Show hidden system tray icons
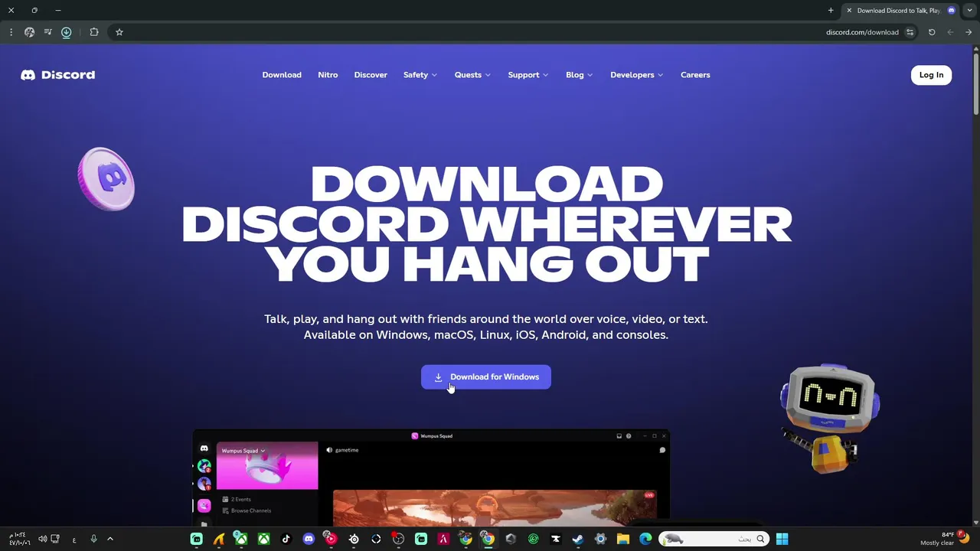Image resolution: width=980 pixels, height=551 pixels. coord(109,539)
